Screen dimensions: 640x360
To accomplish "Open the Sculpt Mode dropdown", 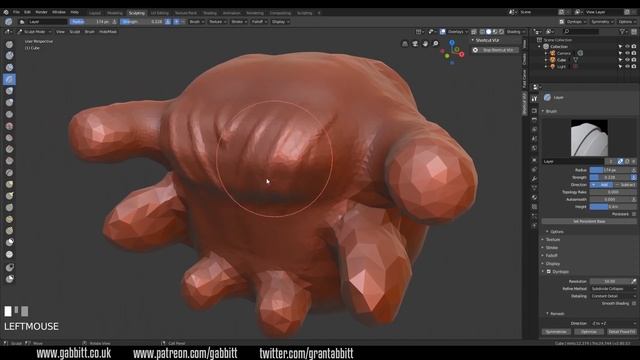I will (34, 32).
